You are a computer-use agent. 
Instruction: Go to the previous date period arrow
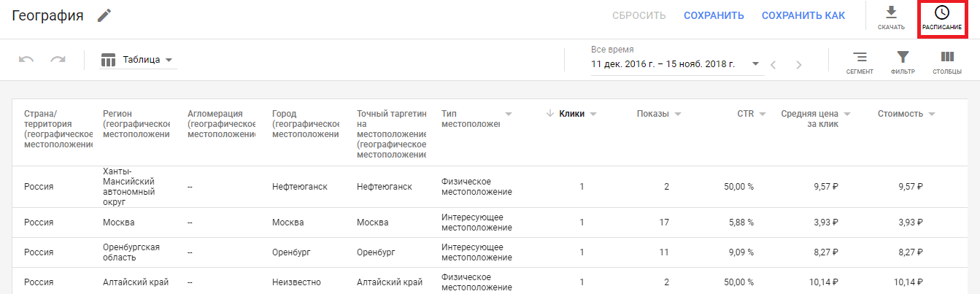773,64
